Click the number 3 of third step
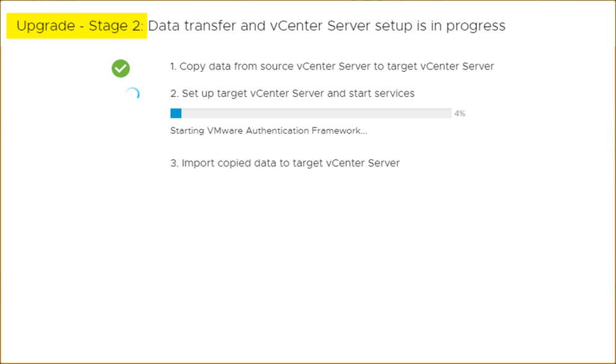Viewport: 616px width, 364px height. [173, 163]
